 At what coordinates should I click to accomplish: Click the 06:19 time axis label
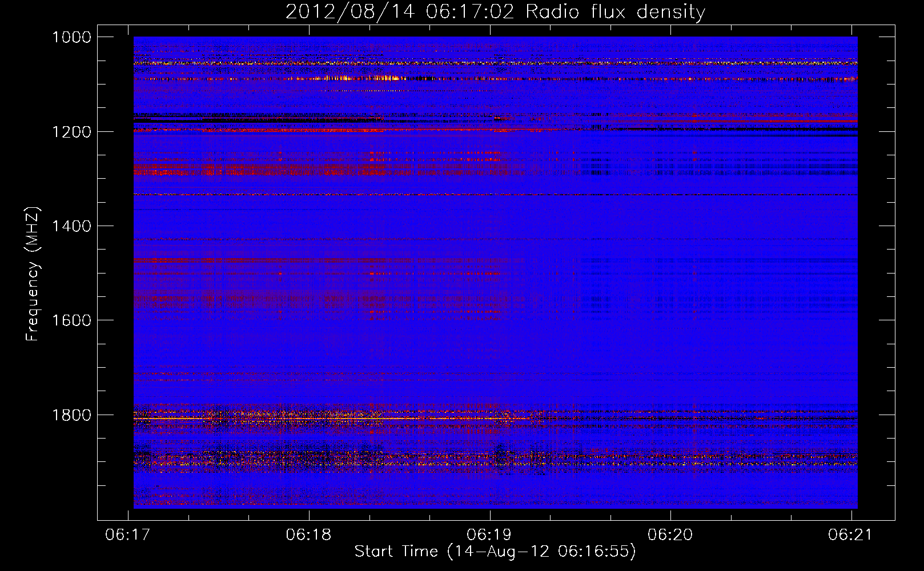(489, 535)
